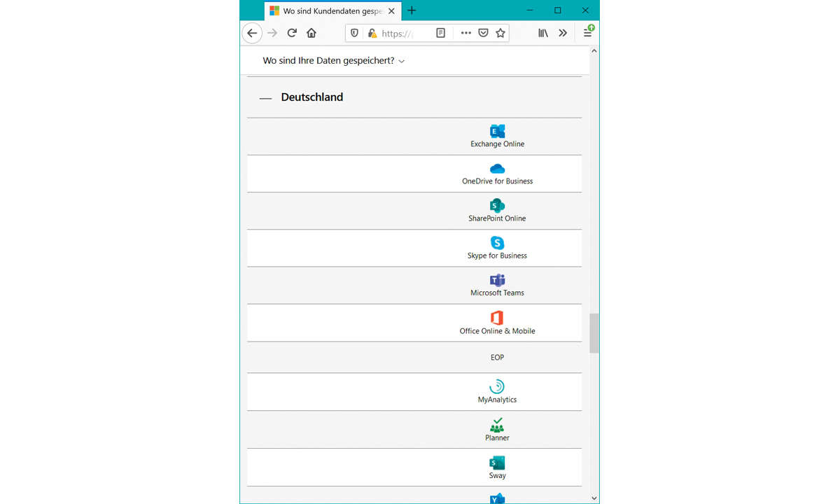Screen dimensions: 840x504
Task: Click the Office Online & Mobile icon
Action: (497, 318)
